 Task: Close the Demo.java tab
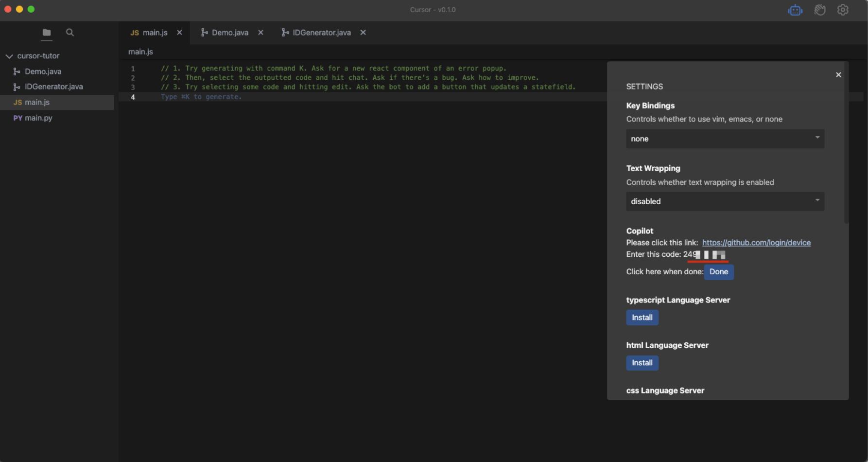point(260,33)
